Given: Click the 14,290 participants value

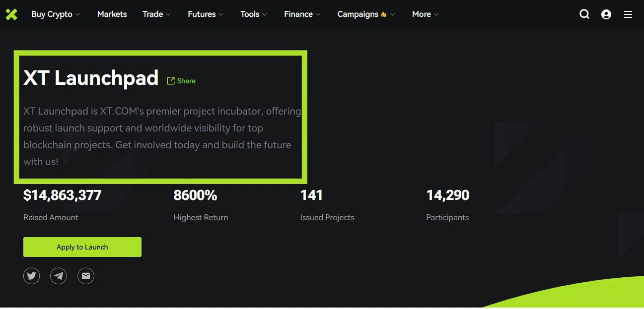Looking at the screenshot, I should tap(448, 195).
